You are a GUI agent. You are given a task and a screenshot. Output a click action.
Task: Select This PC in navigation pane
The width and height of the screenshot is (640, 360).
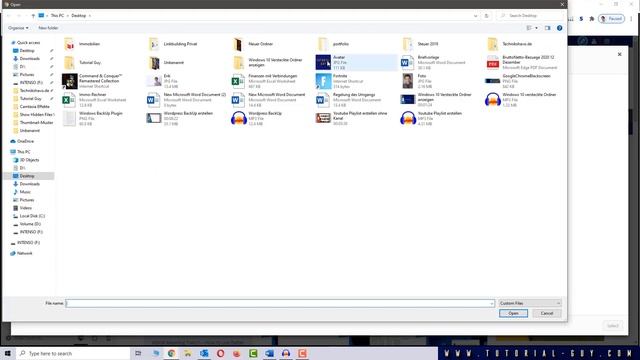click(24, 152)
